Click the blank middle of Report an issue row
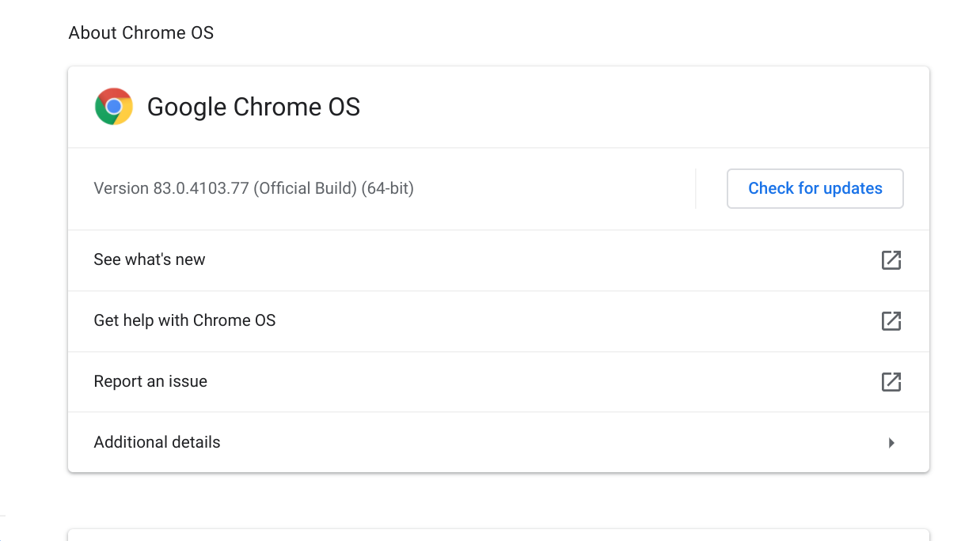This screenshot has width=980, height=541. (538, 381)
